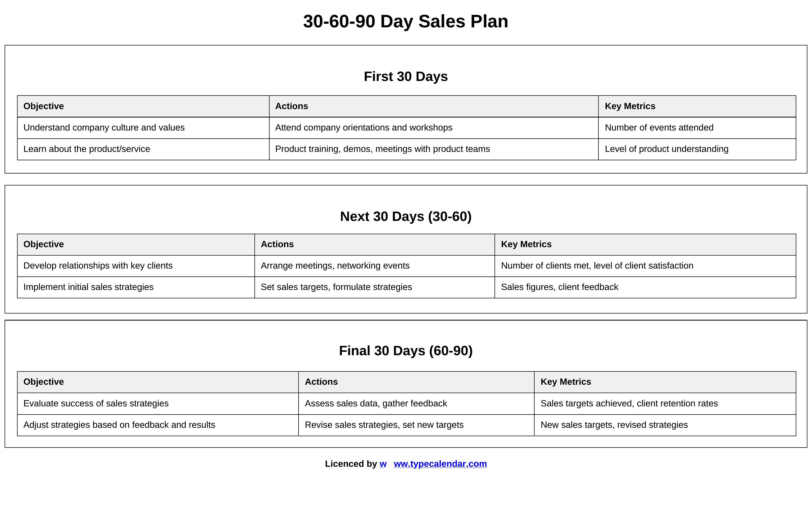Image resolution: width=812 pixels, height=509 pixels.
Task: Select 'Assess sales data, gather feedback' cell
Action: click(x=416, y=404)
